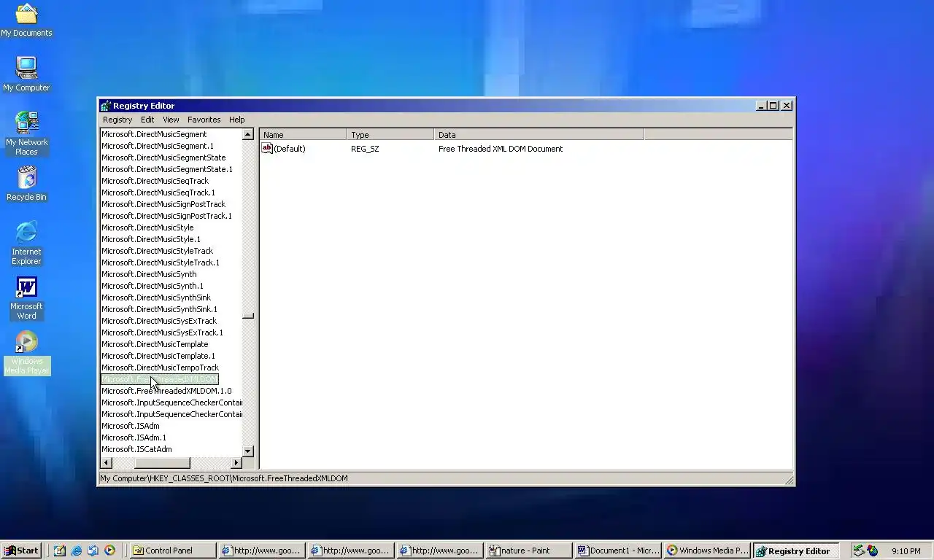This screenshot has height=560, width=934.
Task: Select the Microsoft.DirectMusicSegmentState key
Action: tap(163, 157)
